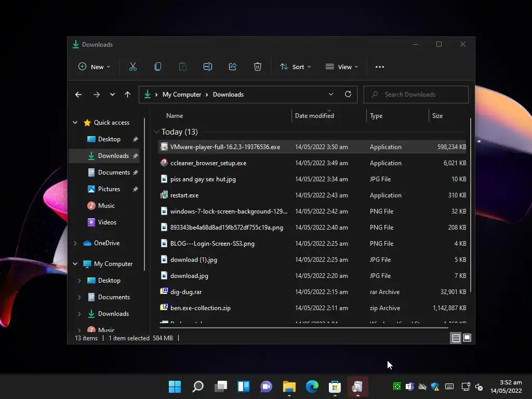Open the See more three-dots menu
This screenshot has height=399, width=532.
[x=380, y=67]
